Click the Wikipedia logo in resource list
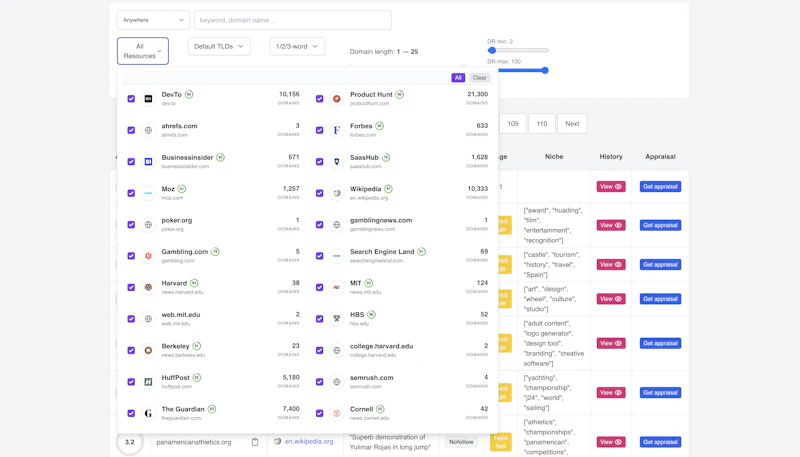 tap(337, 193)
